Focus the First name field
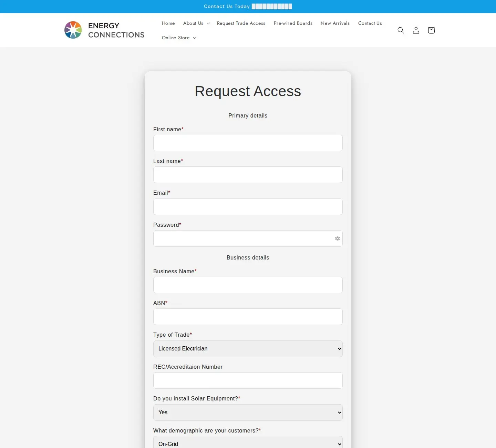This screenshot has height=448, width=496. click(248, 143)
